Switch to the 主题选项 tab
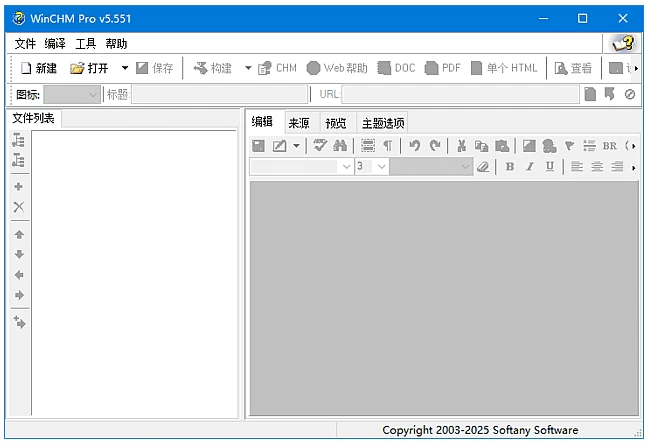648x443 pixels. (383, 123)
